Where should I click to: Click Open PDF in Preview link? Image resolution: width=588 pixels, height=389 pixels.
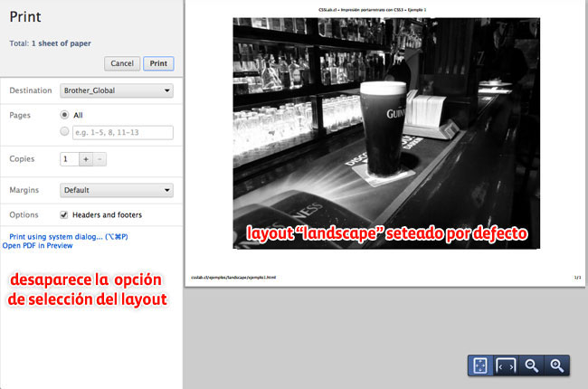[37, 246]
